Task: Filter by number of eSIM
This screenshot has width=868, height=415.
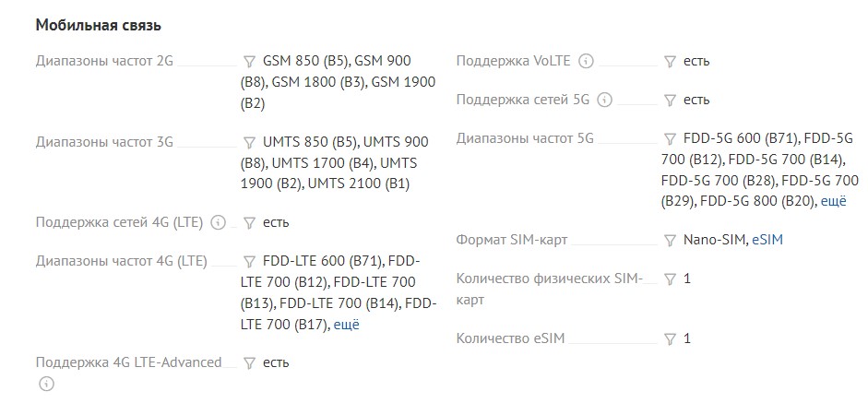Action: click(x=671, y=339)
